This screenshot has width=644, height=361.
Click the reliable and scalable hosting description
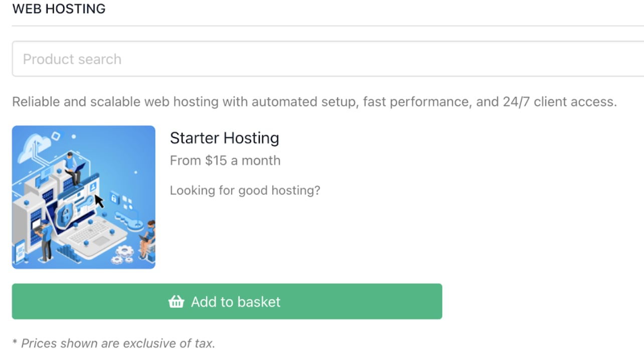point(314,102)
